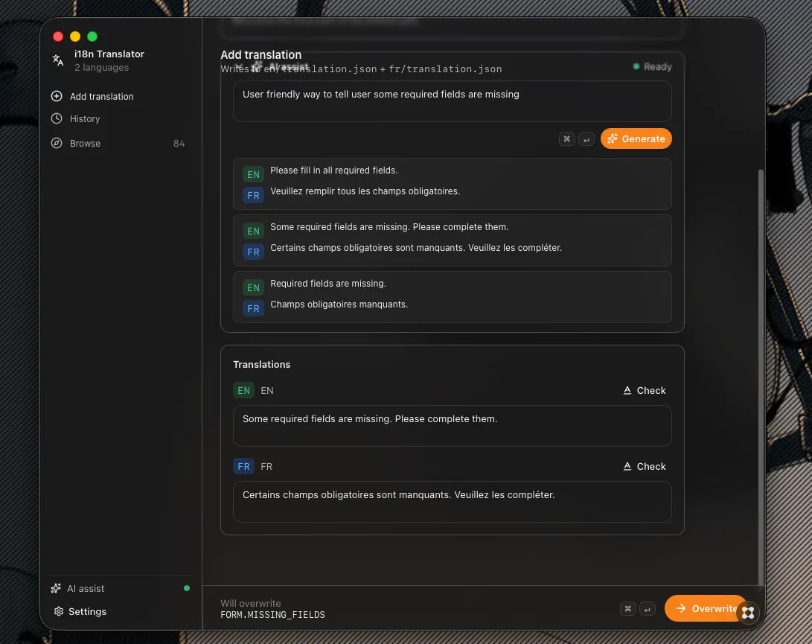
Task: Click the command key hint beside Overwrite
Action: pos(627,609)
